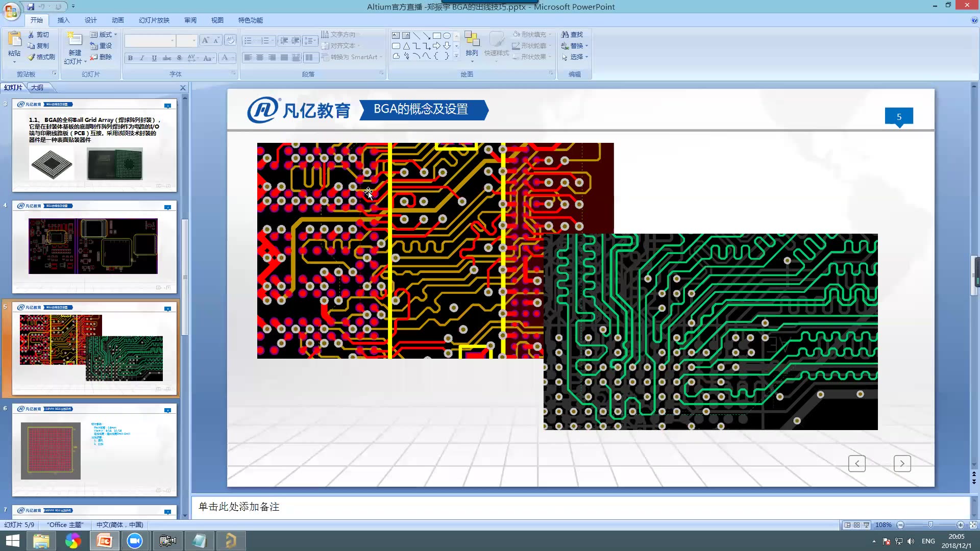
Task: Select Align Left paragraph button
Action: pyautogui.click(x=248, y=58)
